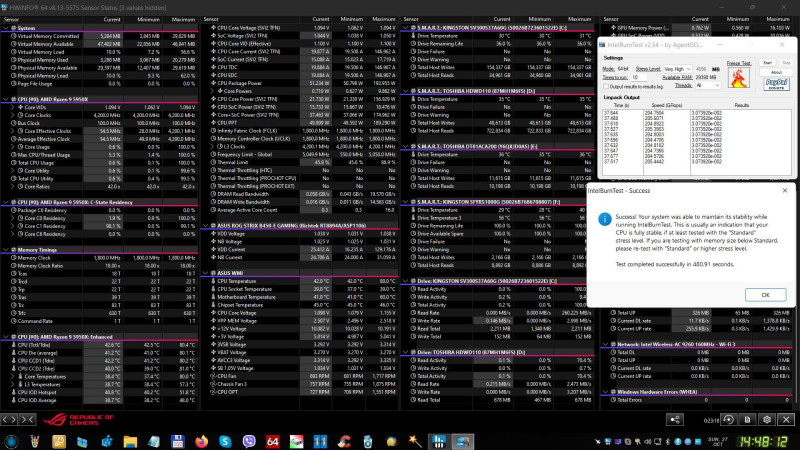The height and width of the screenshot is (450, 800).
Task: Select the Infinity Fabric Clock (FCLK) row
Action: [x=299, y=131]
